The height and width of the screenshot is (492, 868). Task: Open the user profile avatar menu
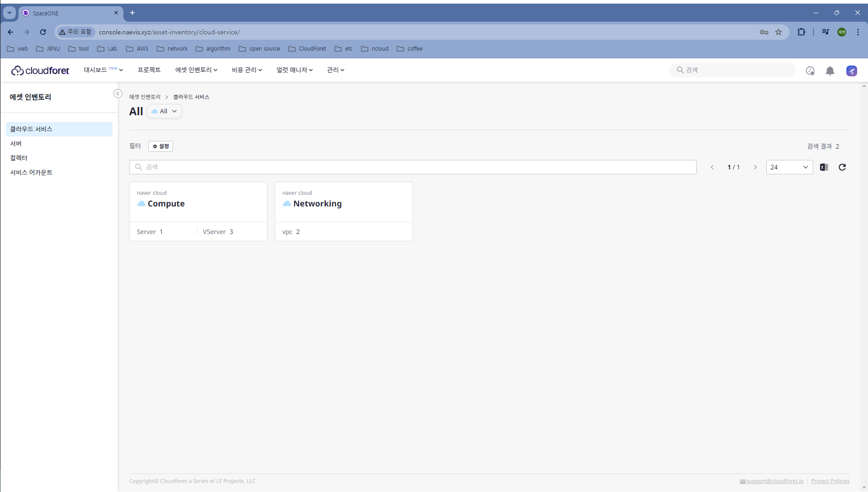click(852, 71)
